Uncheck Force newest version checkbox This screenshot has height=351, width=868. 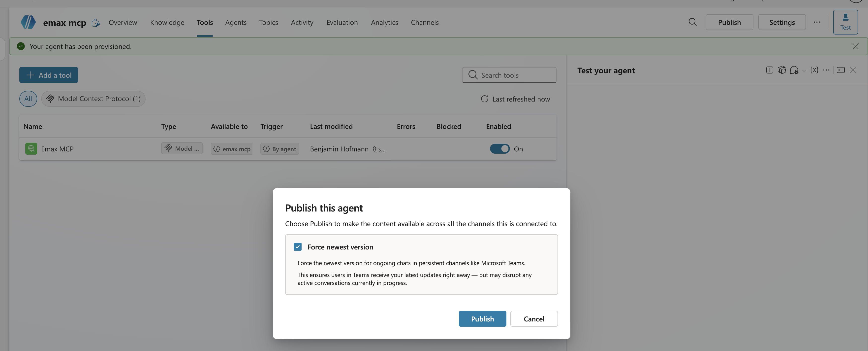tap(298, 247)
